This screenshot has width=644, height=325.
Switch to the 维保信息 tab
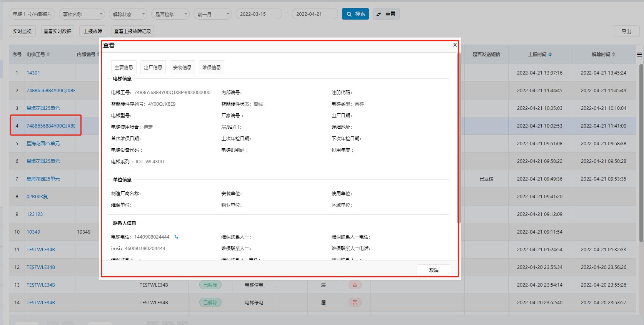pyautogui.click(x=211, y=67)
